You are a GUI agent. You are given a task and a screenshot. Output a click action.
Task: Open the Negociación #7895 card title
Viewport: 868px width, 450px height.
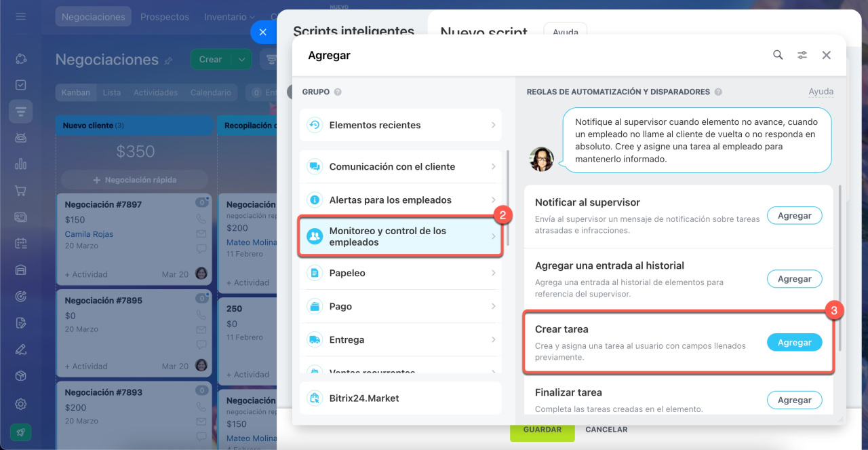[x=103, y=300]
